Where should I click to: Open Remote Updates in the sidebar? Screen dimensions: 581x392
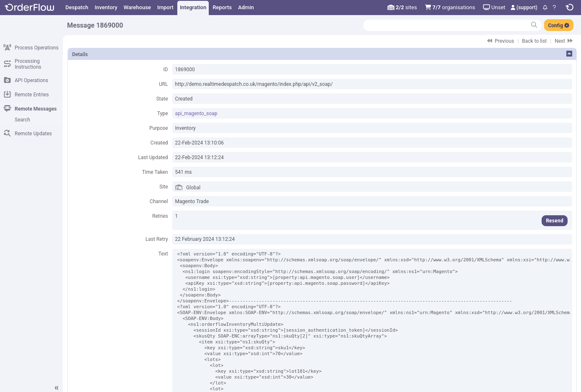33,134
